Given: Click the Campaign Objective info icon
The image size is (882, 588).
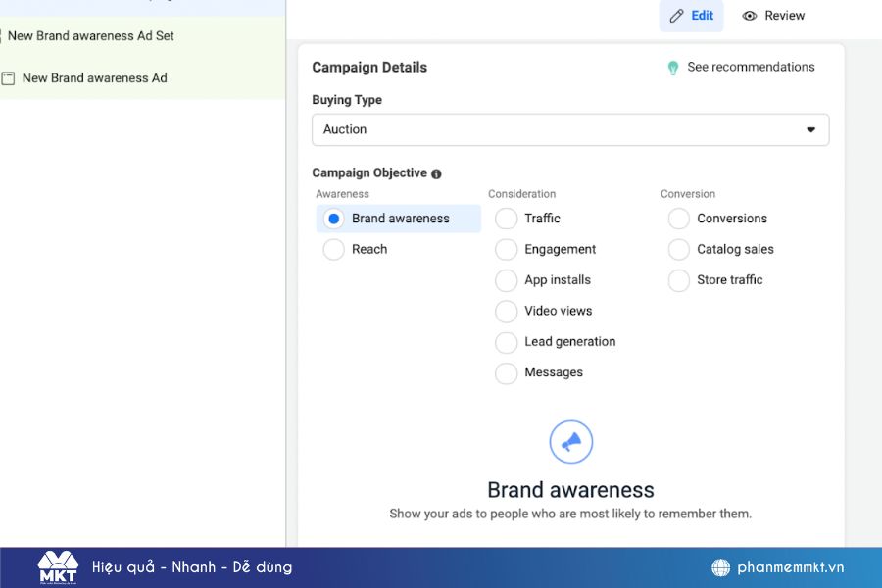Looking at the screenshot, I should pos(436,173).
